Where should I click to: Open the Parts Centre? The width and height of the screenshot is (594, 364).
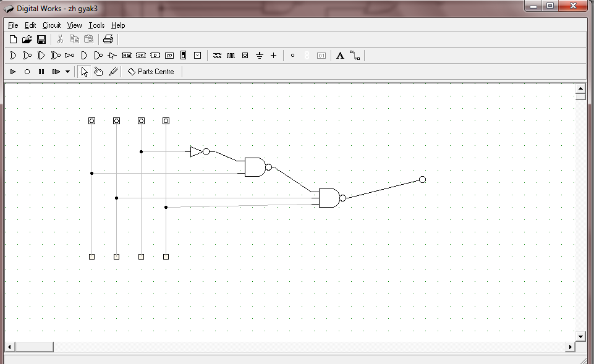tap(151, 72)
